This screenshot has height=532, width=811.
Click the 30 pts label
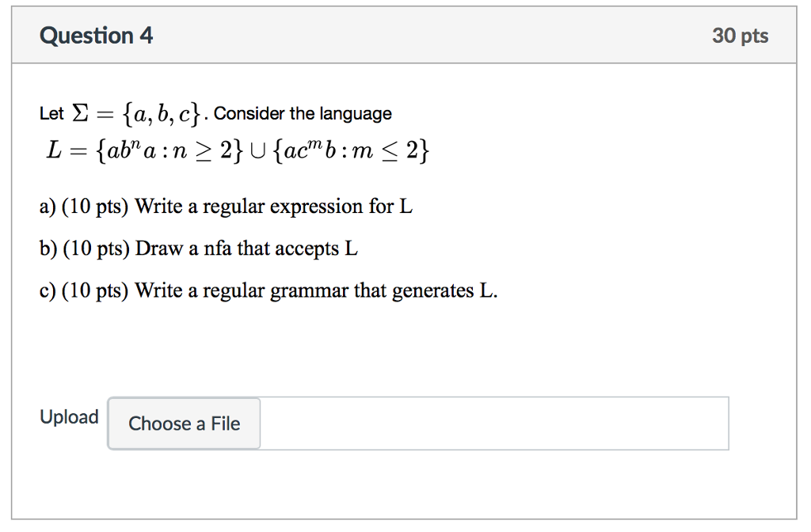(x=741, y=35)
